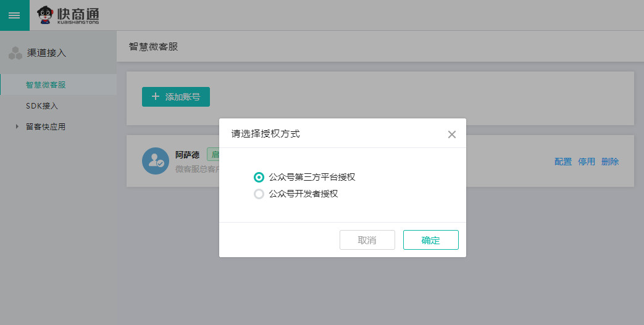Click the 智慧微客服 page header tab
The width and height of the screenshot is (644, 325).
click(153, 46)
